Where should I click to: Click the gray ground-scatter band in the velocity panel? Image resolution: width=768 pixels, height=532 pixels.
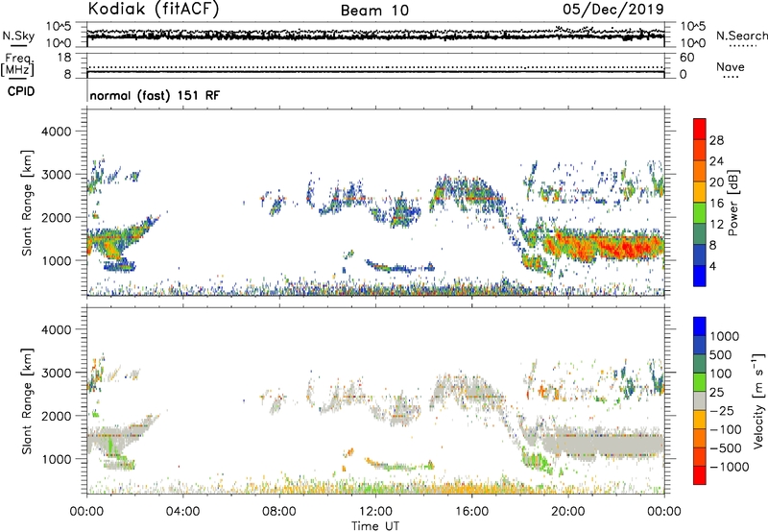(605, 445)
